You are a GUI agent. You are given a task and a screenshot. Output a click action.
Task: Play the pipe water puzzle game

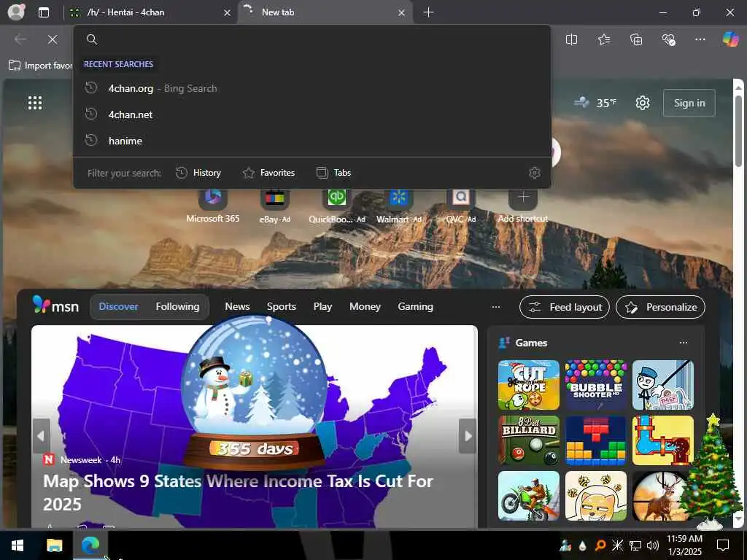(x=662, y=440)
